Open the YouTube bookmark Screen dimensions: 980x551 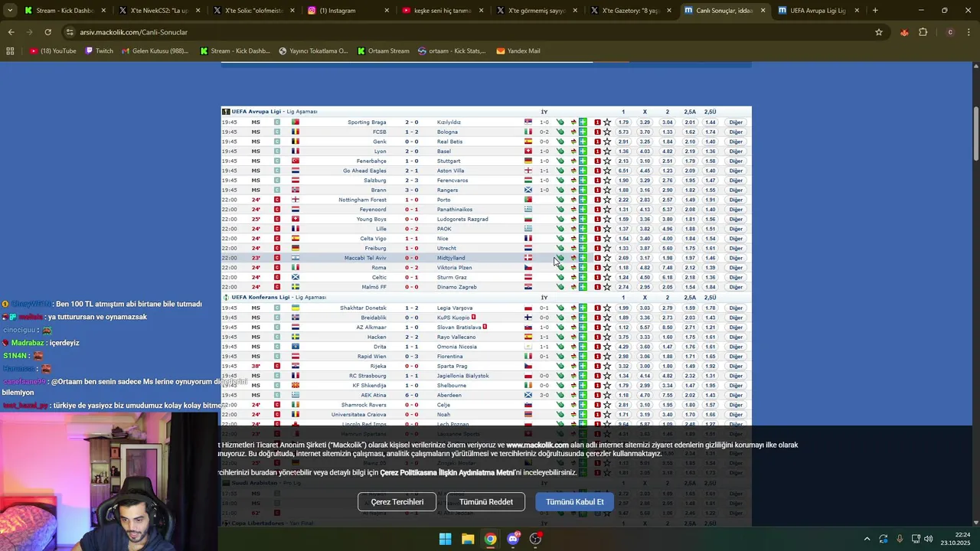pos(53,51)
